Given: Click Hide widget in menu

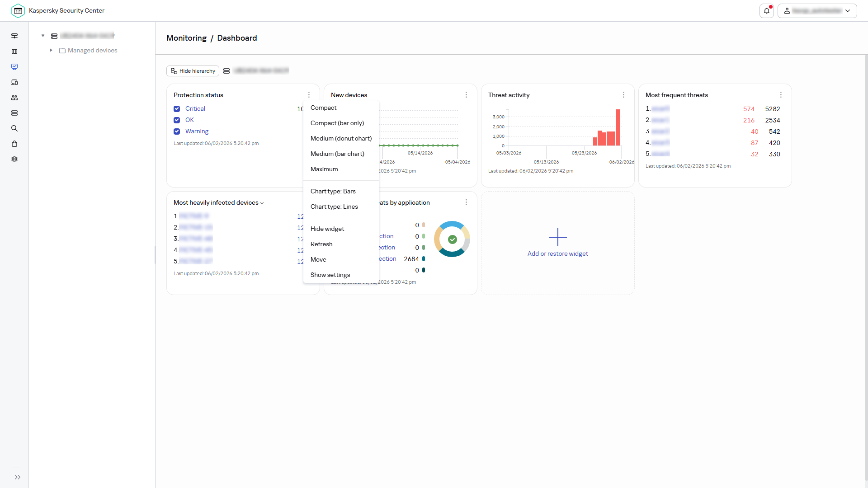Looking at the screenshot, I should click(x=341, y=229).
